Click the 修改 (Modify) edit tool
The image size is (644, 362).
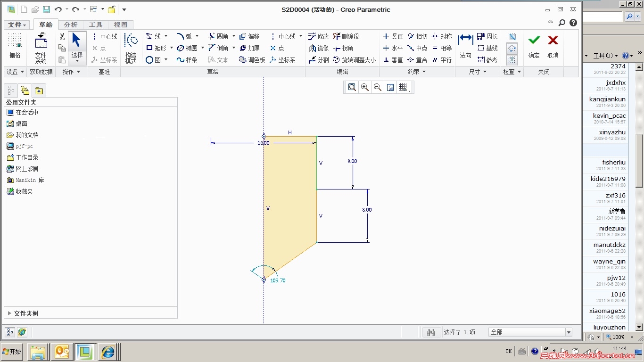319,36
